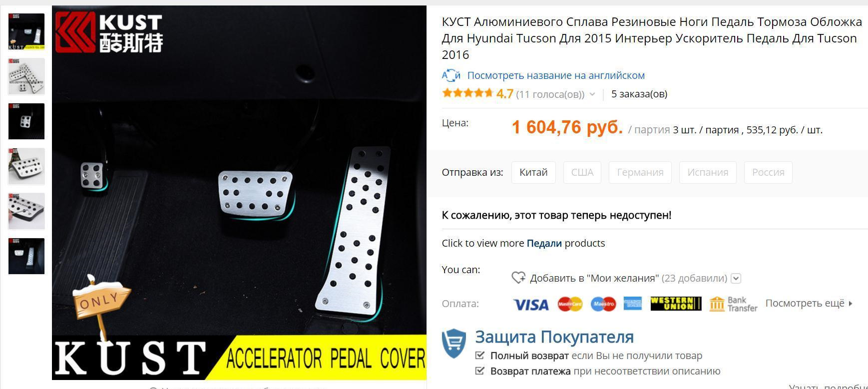This screenshot has height=389, width=868.
Task: Click the buyer protection shield icon
Action: (454, 343)
